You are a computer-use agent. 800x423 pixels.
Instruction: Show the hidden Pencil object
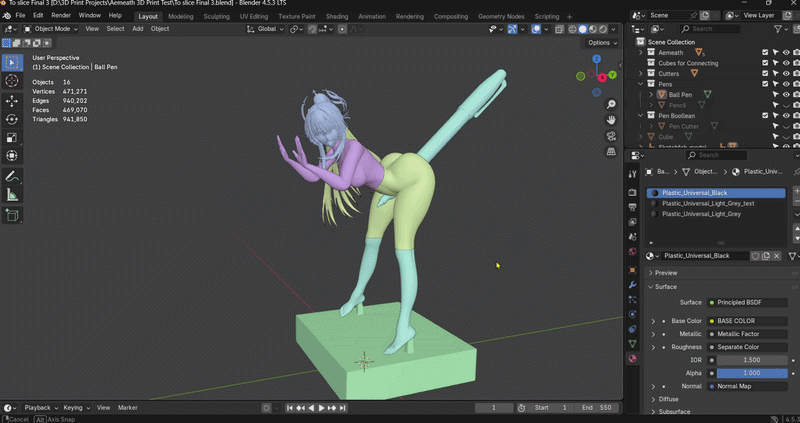point(786,105)
